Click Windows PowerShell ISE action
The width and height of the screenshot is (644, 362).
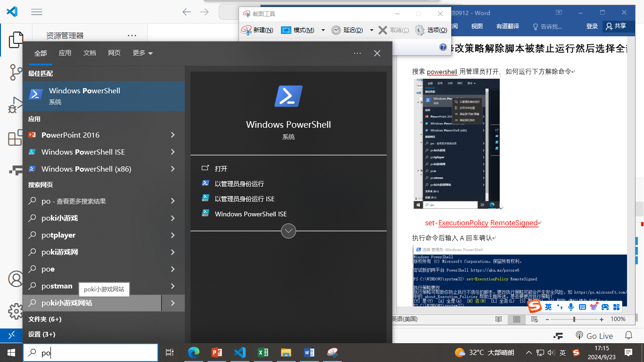click(289, 214)
